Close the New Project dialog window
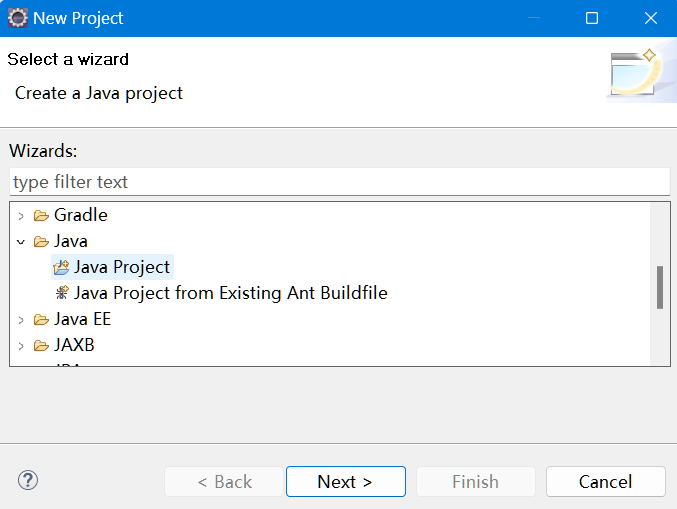 tap(651, 18)
